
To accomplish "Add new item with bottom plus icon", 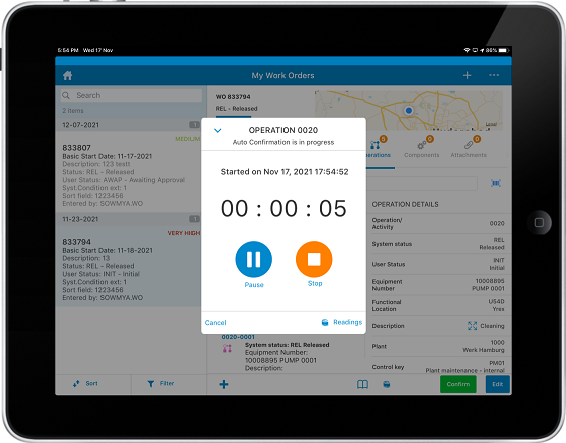I will (224, 384).
